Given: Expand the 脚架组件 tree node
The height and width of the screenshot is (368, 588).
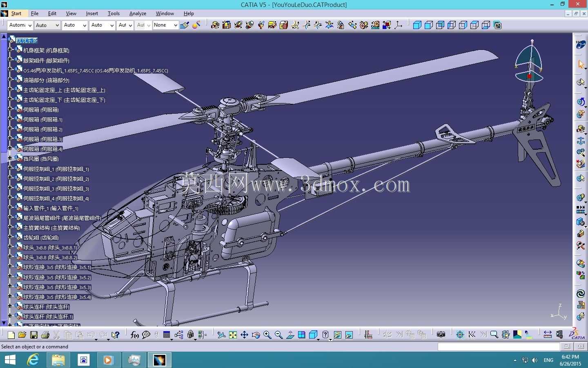Looking at the screenshot, I should click(x=10, y=60).
